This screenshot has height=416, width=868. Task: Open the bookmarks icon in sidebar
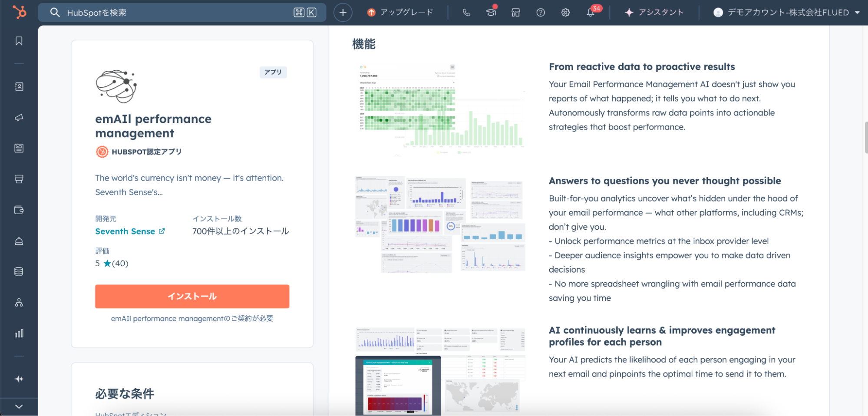click(19, 41)
